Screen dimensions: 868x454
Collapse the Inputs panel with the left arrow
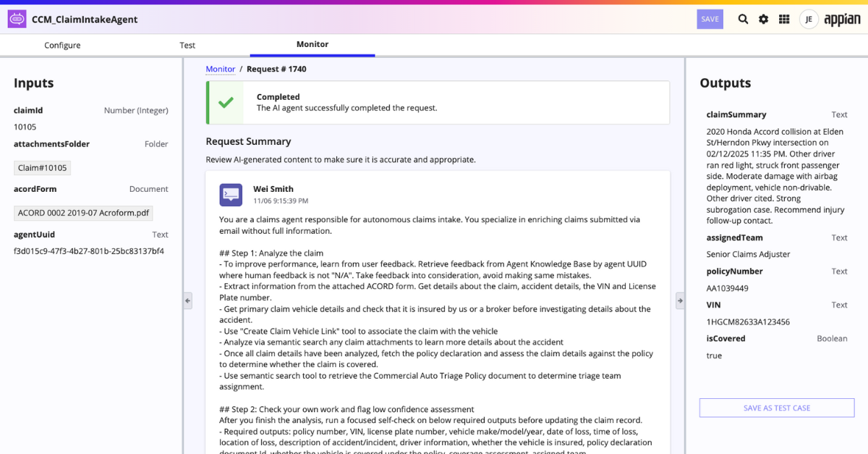[x=187, y=300]
